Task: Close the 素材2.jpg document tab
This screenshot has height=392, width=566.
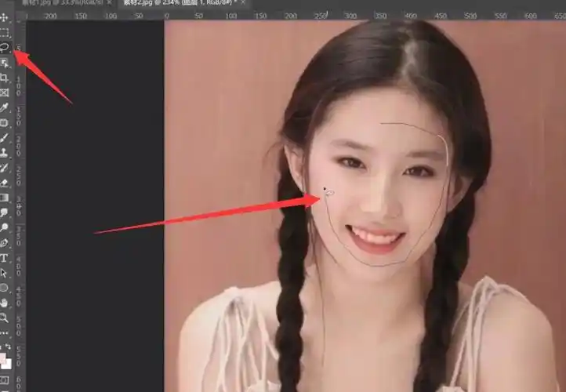Action: [243, 3]
